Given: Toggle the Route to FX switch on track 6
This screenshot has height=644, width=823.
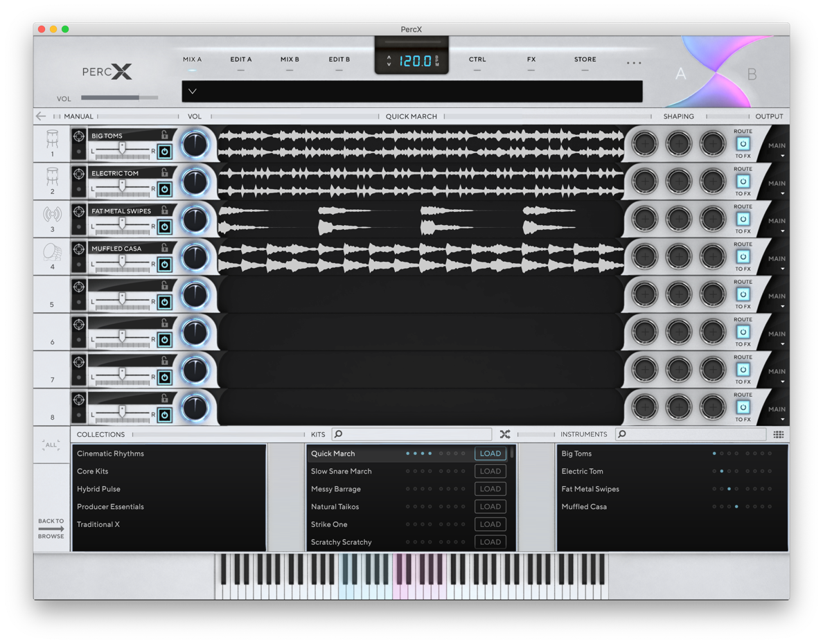Looking at the screenshot, I should click(x=743, y=332).
